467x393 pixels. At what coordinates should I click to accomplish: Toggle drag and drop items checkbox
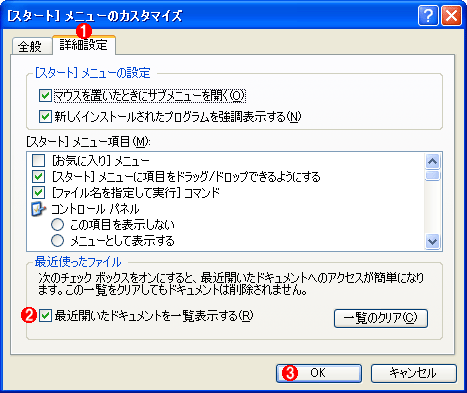[x=38, y=177]
